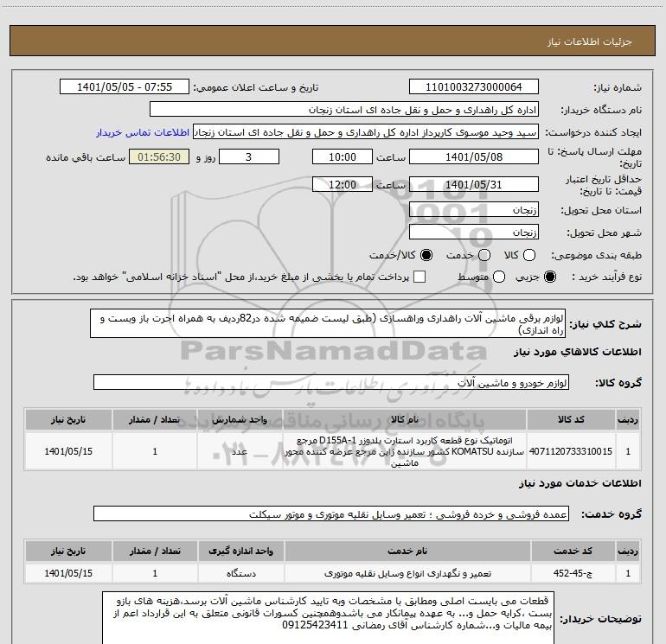Click section title اطلاعات خدمات مورد نیاز
Viewport: 666px width, 644px height.
(580, 483)
